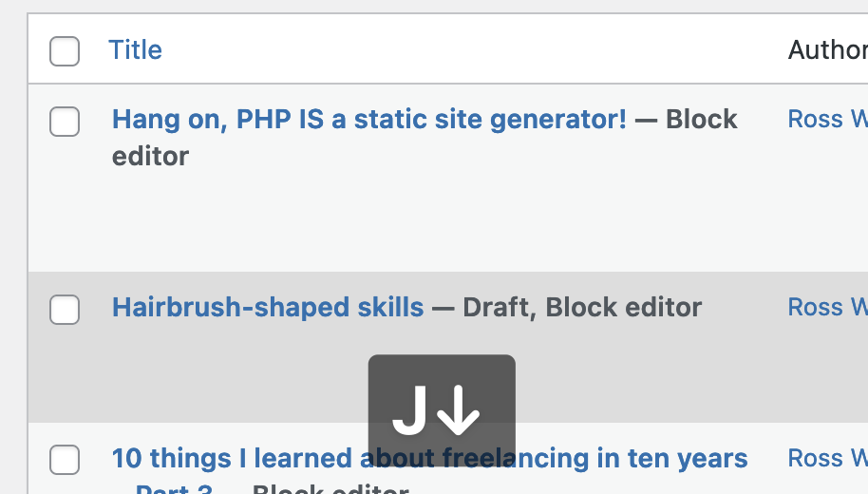This screenshot has height=494, width=868.
Task: Open the Hairbrush-shaped skills draft post
Action: point(268,308)
